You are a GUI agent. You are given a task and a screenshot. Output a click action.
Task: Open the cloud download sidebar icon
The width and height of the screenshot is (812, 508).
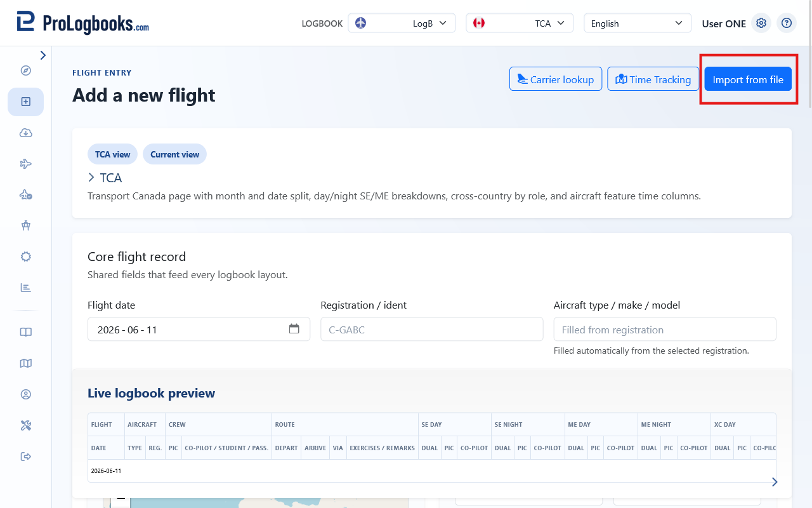pyautogui.click(x=25, y=133)
